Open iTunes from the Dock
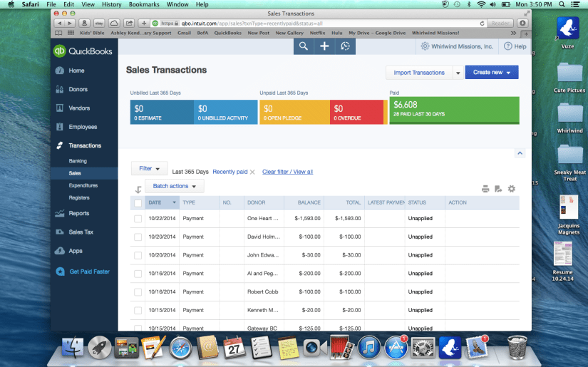The image size is (588, 367). 368,347
